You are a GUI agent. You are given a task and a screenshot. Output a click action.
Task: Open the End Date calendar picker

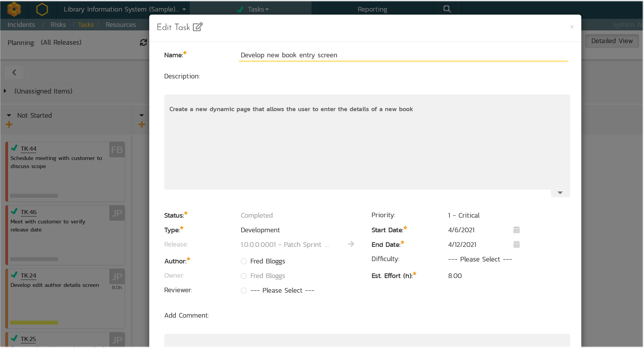(516, 245)
